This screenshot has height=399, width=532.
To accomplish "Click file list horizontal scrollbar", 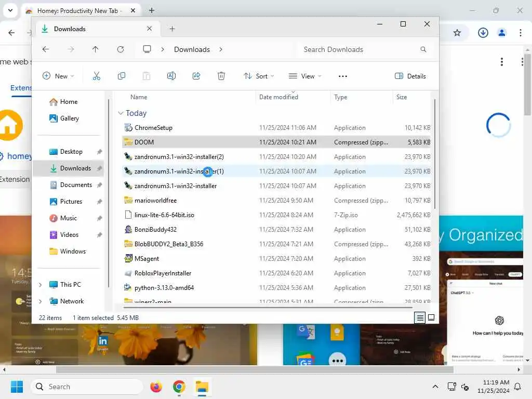I will (268, 308).
